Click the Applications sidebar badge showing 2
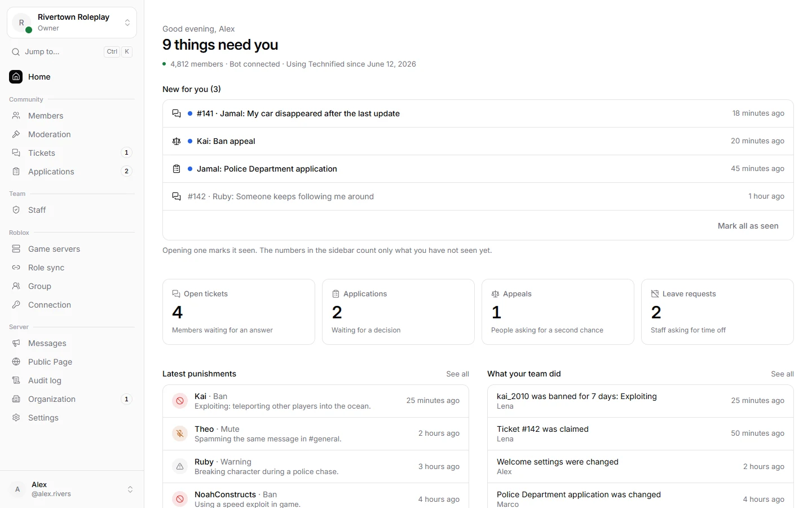This screenshot has height=508, width=812. (126, 172)
